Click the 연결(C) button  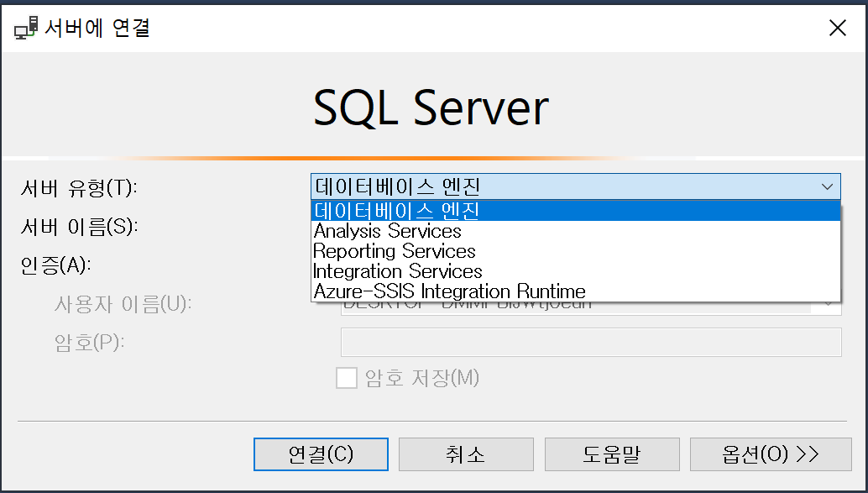pyautogui.click(x=321, y=454)
